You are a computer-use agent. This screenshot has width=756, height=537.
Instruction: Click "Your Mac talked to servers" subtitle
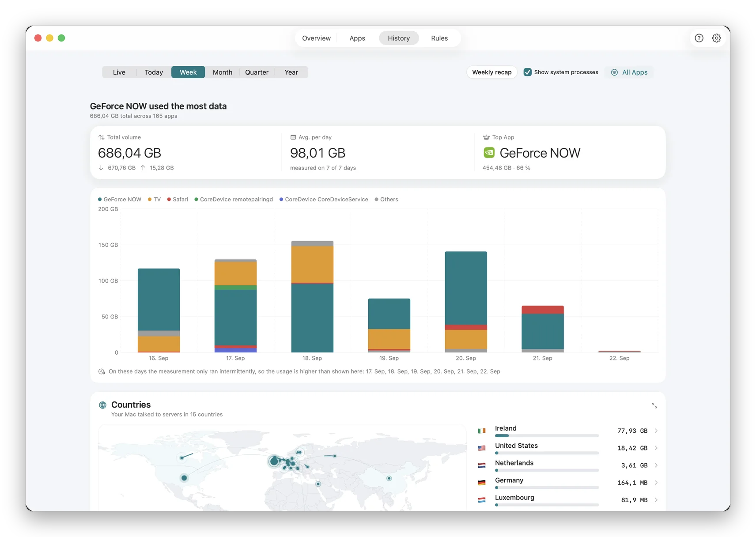167,414
